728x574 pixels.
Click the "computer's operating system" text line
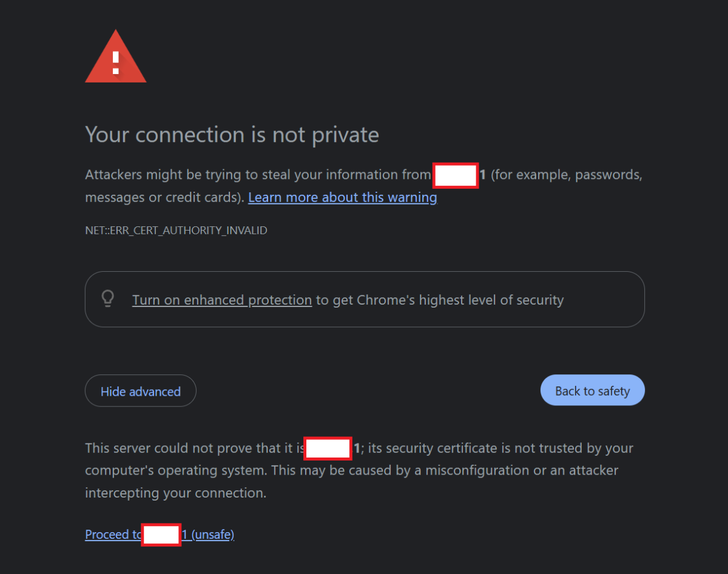(176, 470)
